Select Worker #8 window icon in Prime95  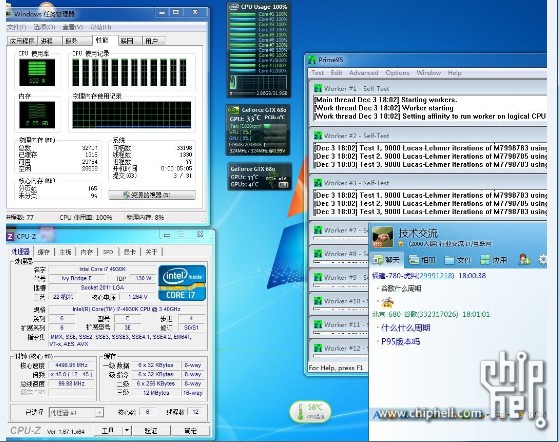[318, 254]
